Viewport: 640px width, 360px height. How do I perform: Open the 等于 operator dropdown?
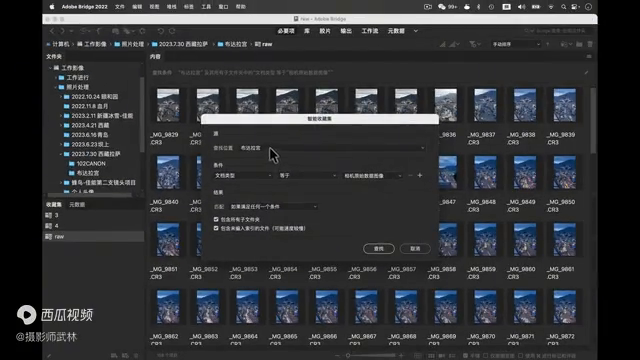coord(307,176)
